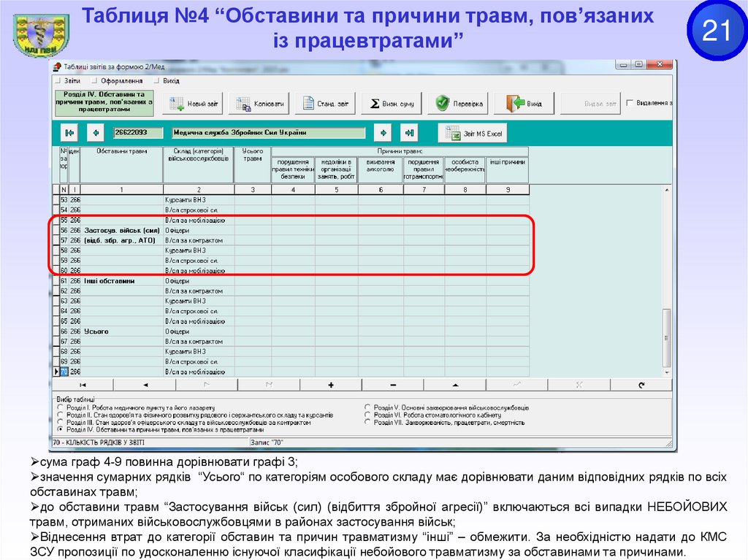Select row 66 Усього Офіцери

(291, 331)
